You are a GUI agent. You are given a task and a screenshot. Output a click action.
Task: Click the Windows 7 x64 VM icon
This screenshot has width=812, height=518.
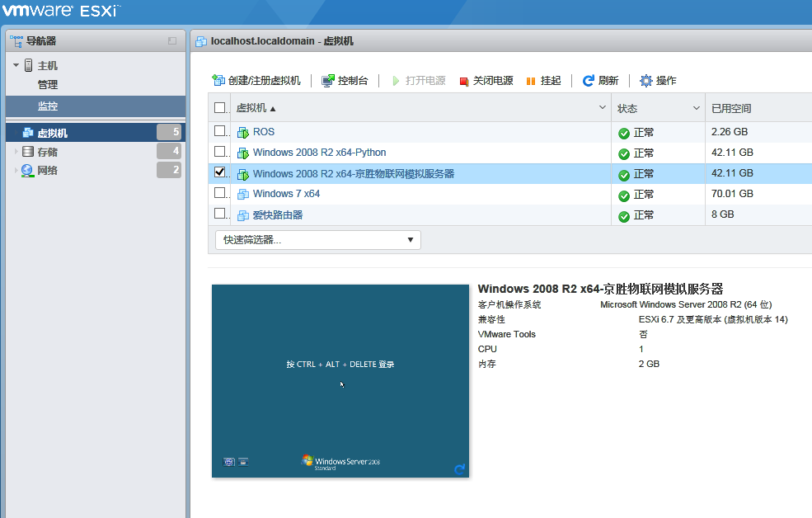coord(243,195)
